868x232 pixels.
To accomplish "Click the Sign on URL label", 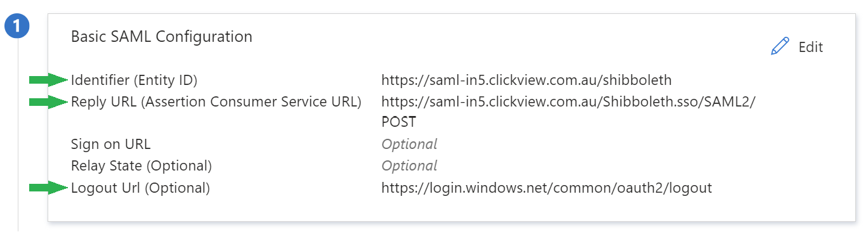I will point(111,145).
